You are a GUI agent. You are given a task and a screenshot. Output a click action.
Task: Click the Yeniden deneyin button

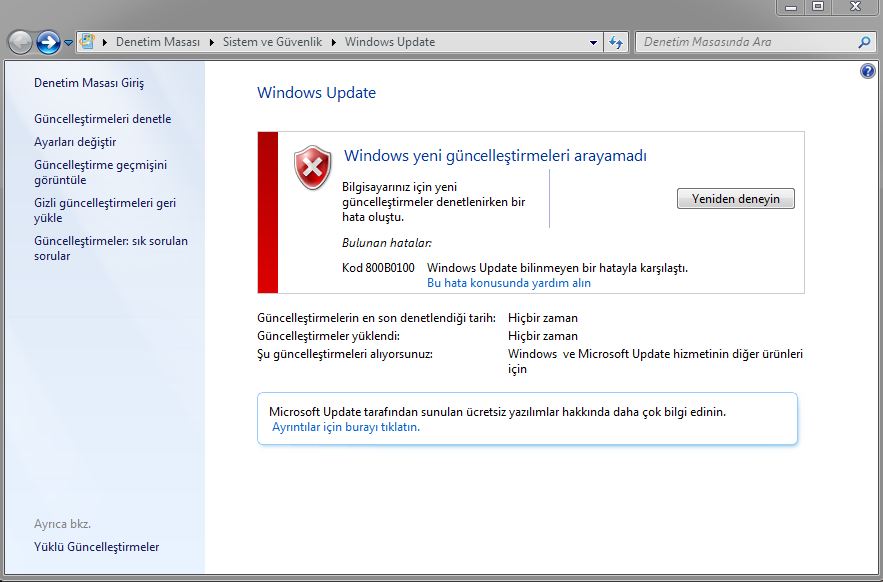click(735, 199)
